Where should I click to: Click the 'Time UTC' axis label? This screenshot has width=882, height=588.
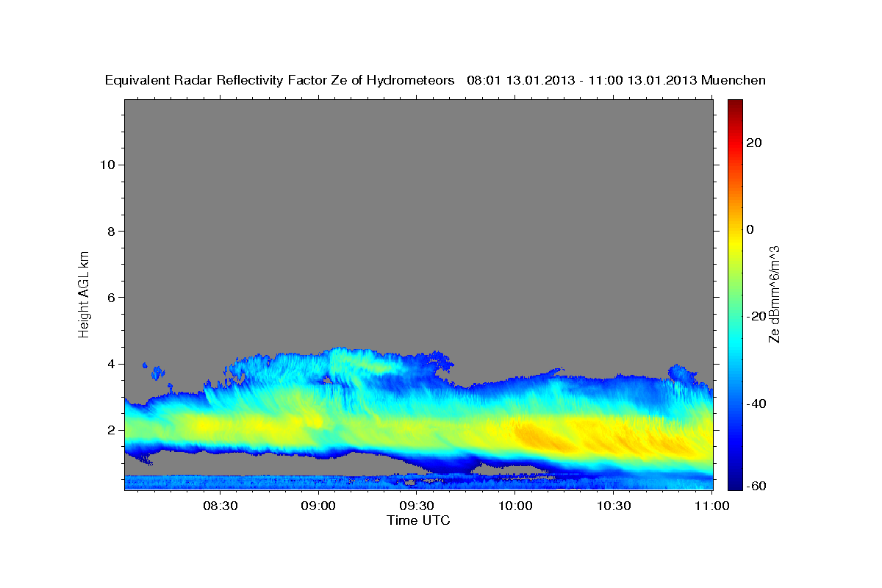click(418, 520)
